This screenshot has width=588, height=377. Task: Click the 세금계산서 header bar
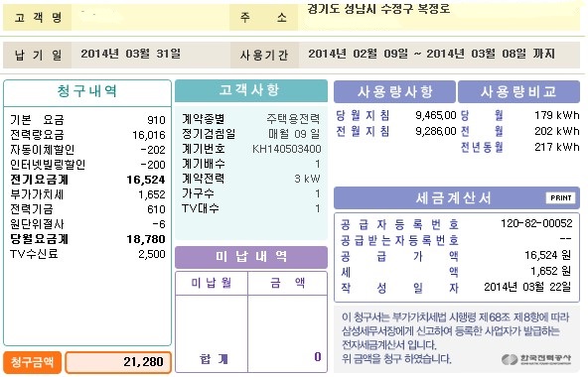(x=456, y=198)
